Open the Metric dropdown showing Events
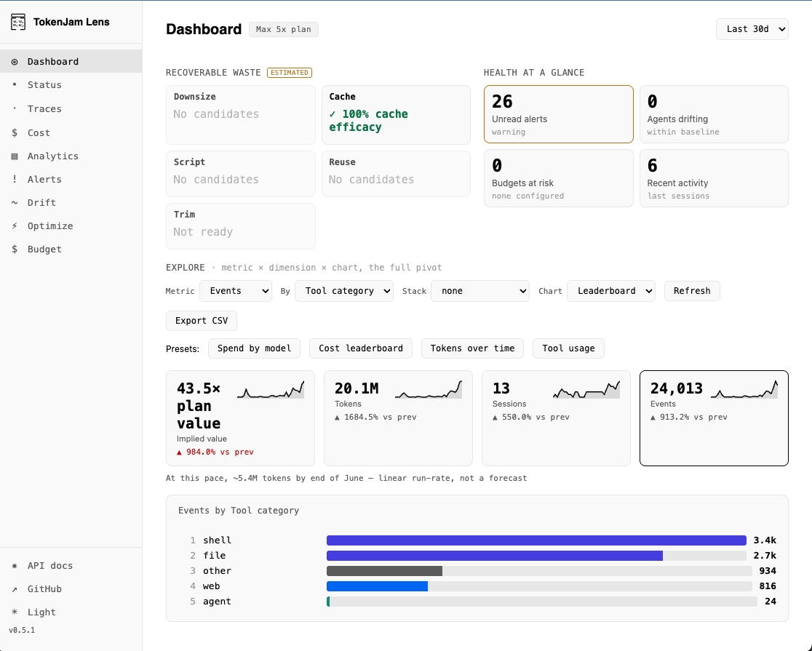Image resolution: width=812 pixels, height=651 pixels. pyautogui.click(x=236, y=291)
